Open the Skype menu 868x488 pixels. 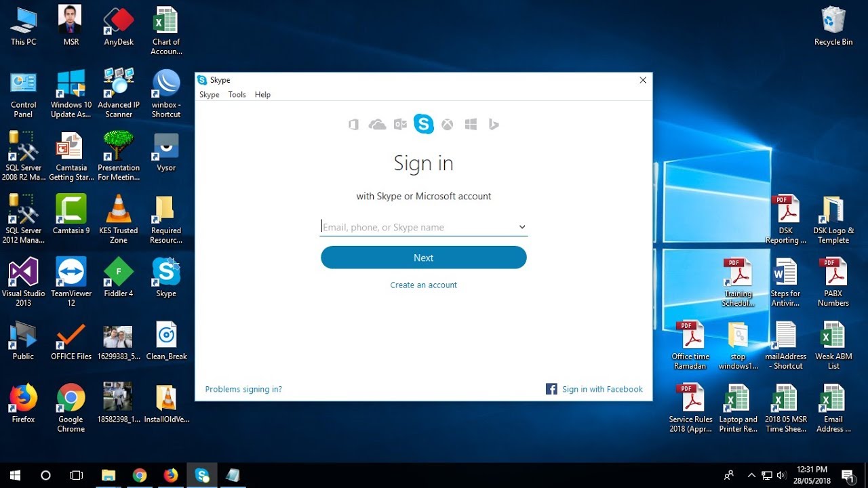pos(209,95)
